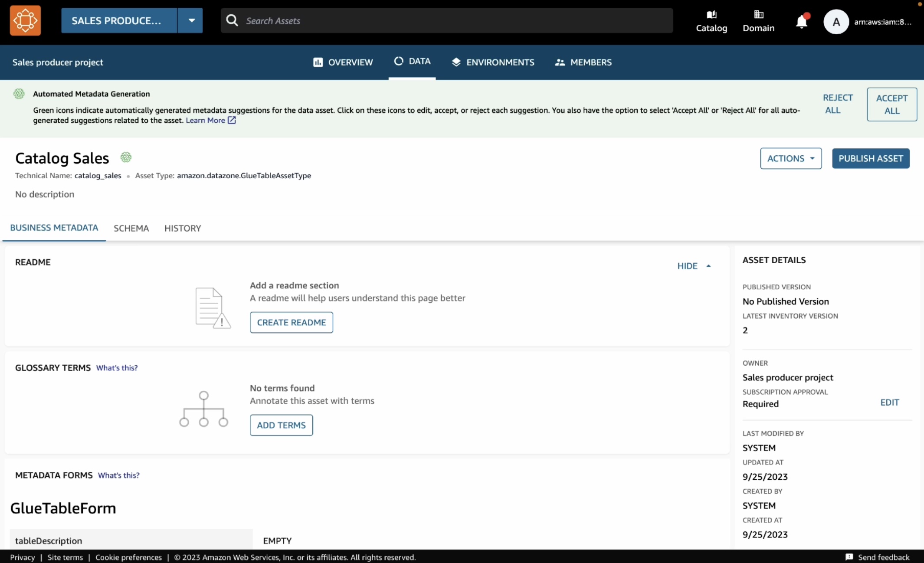Click ACCEPT ALL suggestions
The image size is (924, 563).
point(891,104)
